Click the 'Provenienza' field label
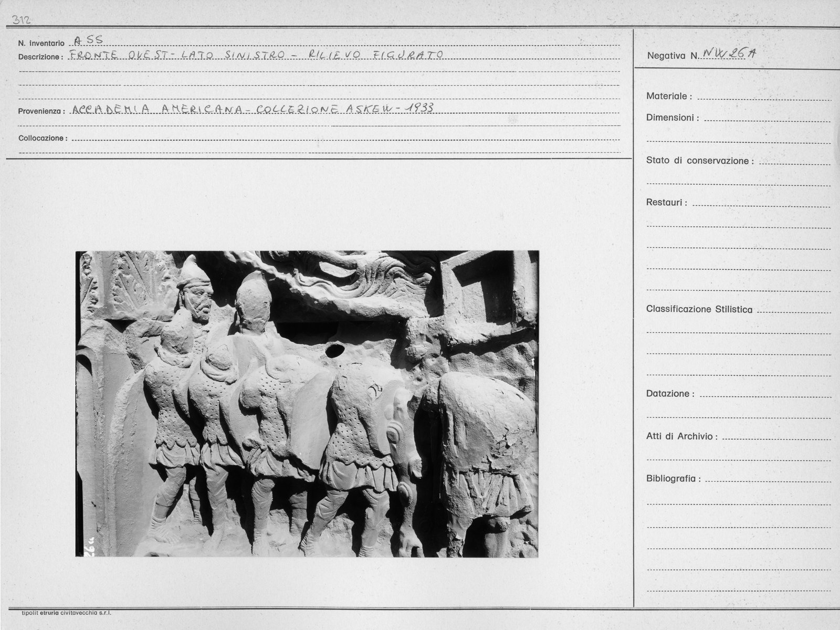840x630 pixels. [41, 111]
